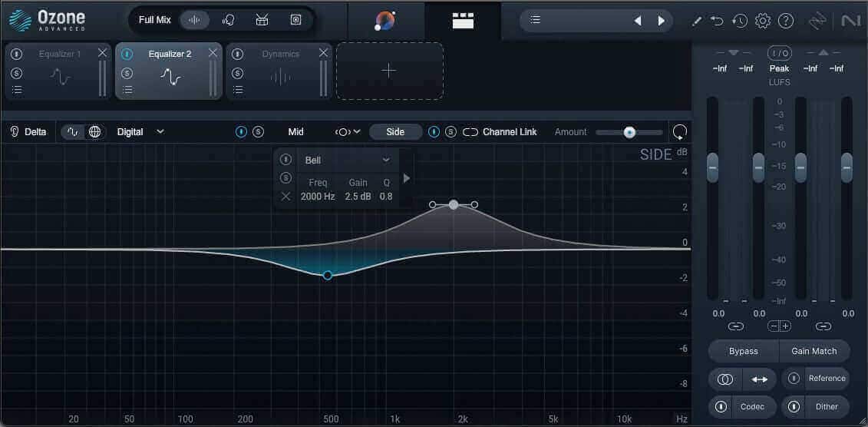Select the Mid channel tab
The width and height of the screenshot is (868, 427).
pyautogui.click(x=296, y=132)
